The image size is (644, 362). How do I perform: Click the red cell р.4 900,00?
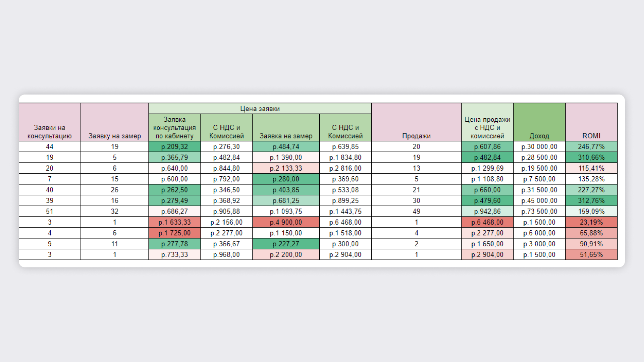pyautogui.click(x=286, y=222)
